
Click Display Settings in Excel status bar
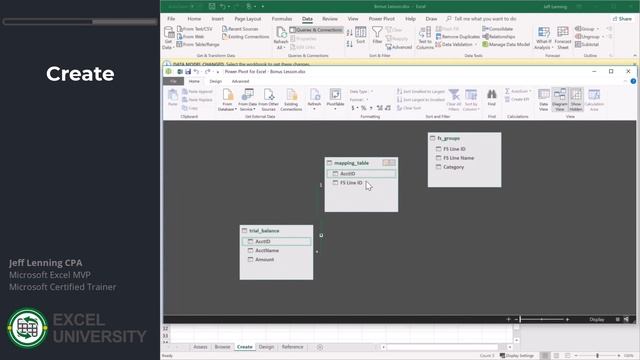point(517,356)
